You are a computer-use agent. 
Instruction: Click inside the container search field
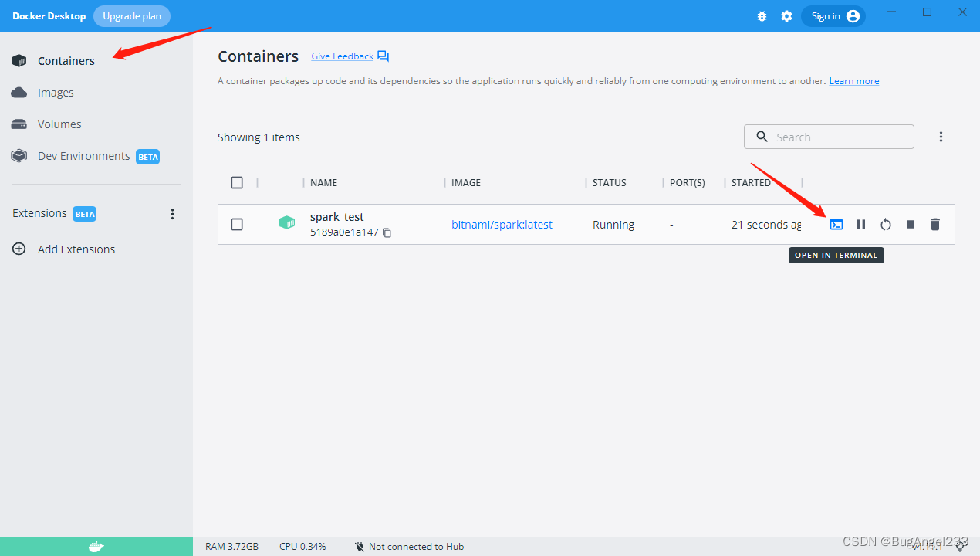829,136
